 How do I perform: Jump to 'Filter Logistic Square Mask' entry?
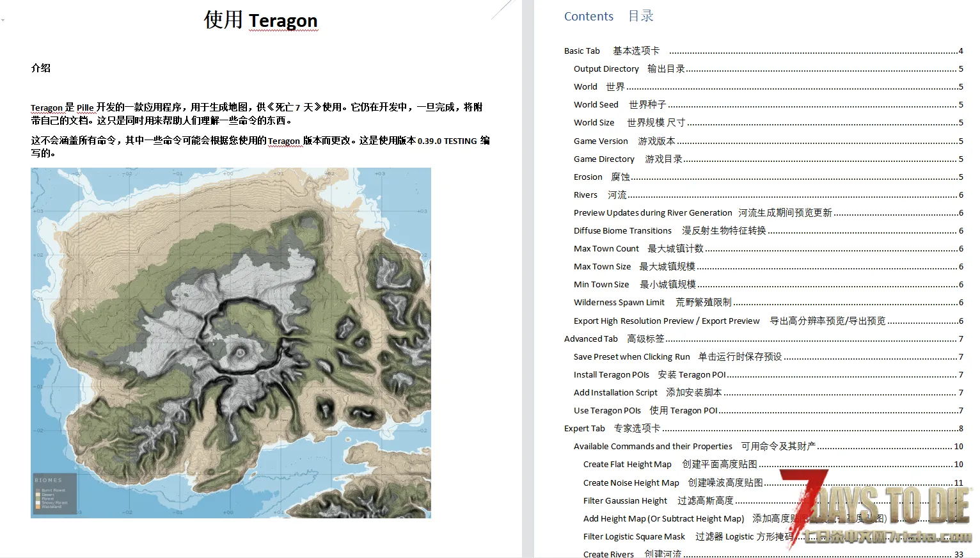[x=773, y=536]
